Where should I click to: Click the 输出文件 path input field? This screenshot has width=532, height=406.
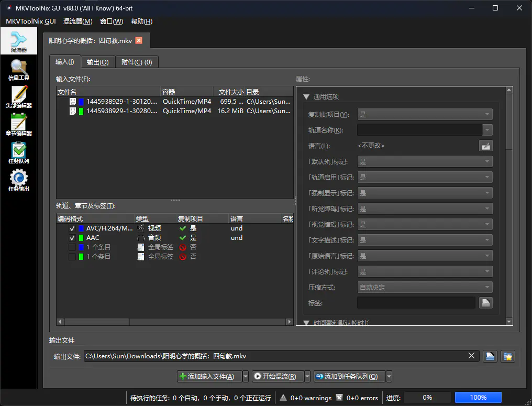275,356
